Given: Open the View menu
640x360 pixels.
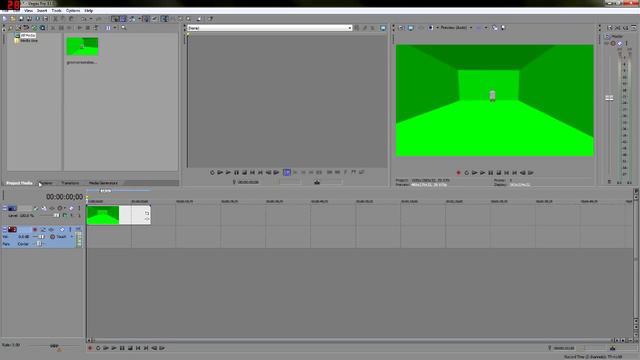Looking at the screenshot, I should click(x=28, y=11).
